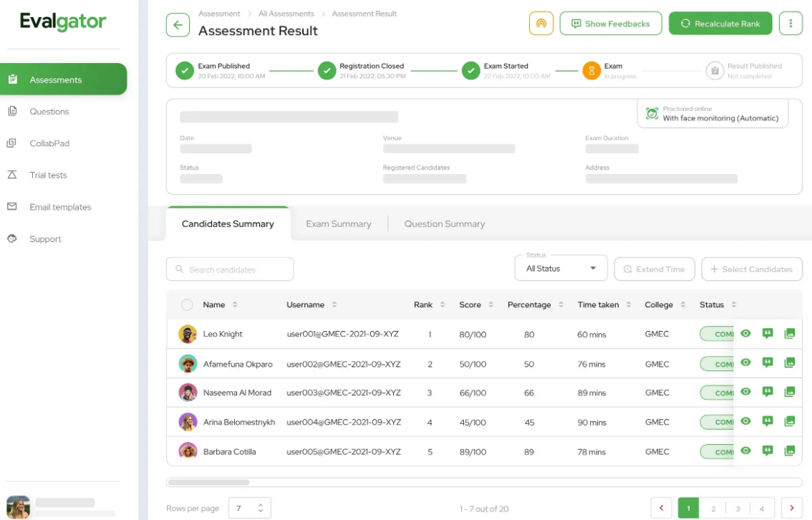Open the feedback bubble icon for Barbara Cotilla
The image size is (812, 520).
click(x=767, y=451)
